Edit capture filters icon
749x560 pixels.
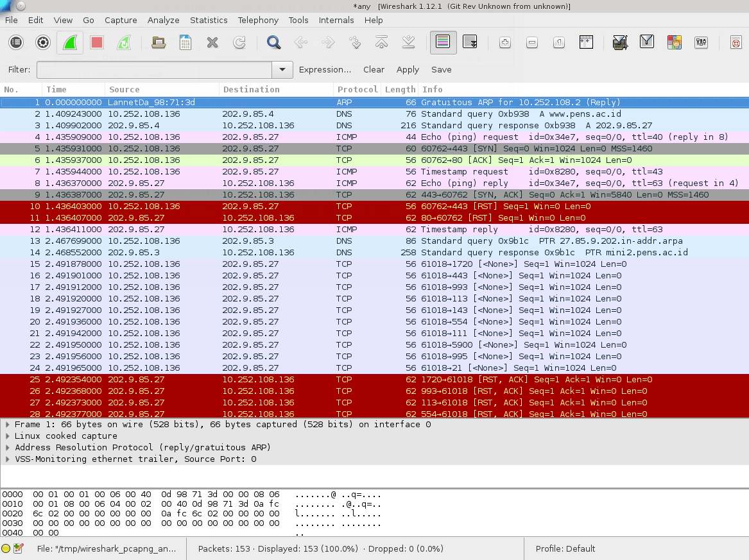tap(620, 42)
